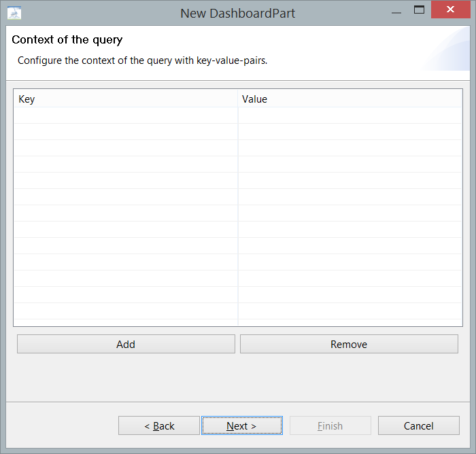Select the Value column header

[x=350, y=99]
